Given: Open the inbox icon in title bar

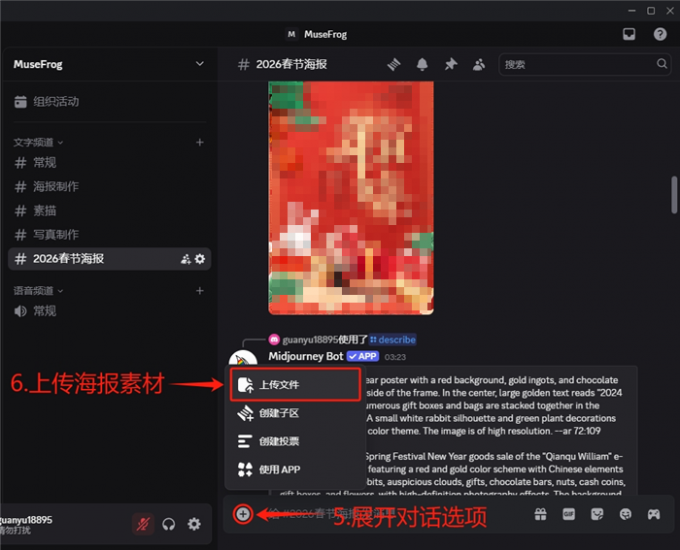Looking at the screenshot, I should [x=629, y=34].
